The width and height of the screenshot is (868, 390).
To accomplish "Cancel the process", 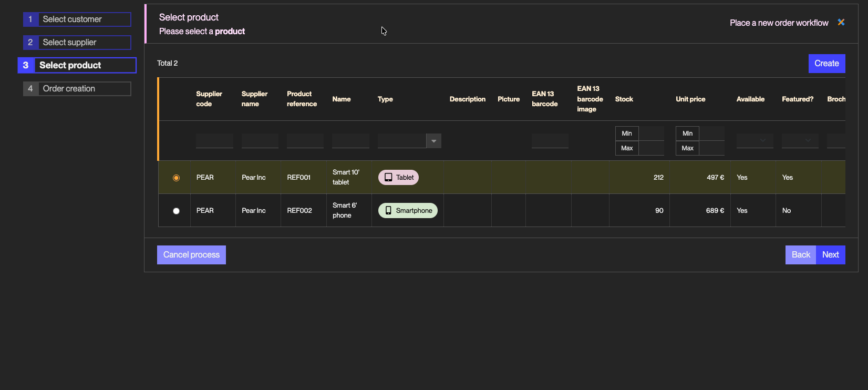I will coord(191,255).
